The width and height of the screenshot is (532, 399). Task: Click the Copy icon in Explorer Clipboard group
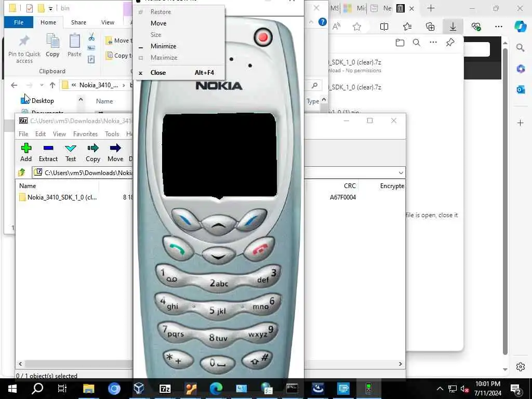pyautogui.click(x=52, y=46)
